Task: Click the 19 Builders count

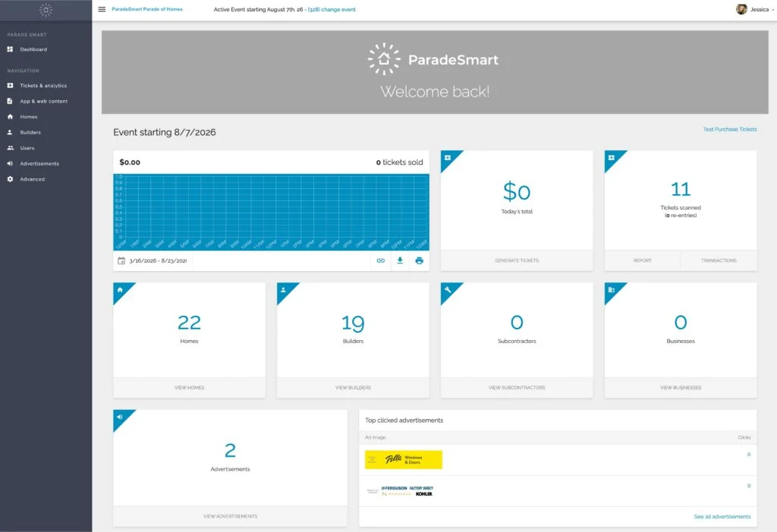Action: [354, 323]
